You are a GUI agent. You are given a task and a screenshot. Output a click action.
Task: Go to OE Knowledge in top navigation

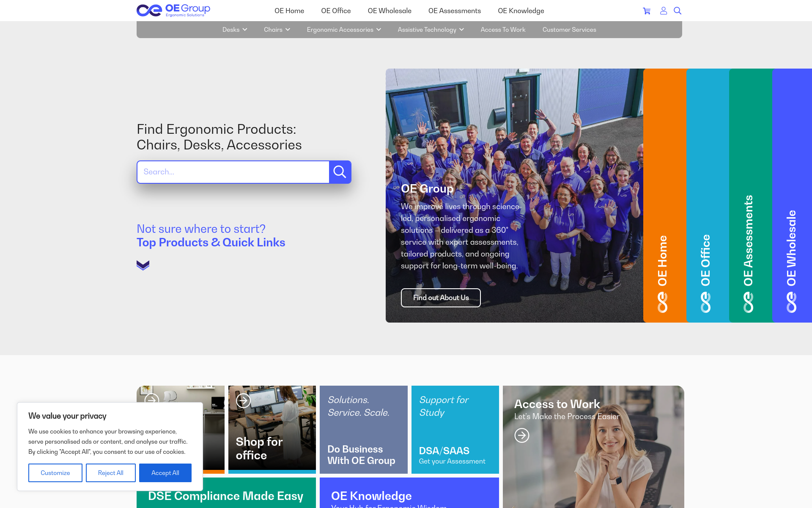point(521,11)
